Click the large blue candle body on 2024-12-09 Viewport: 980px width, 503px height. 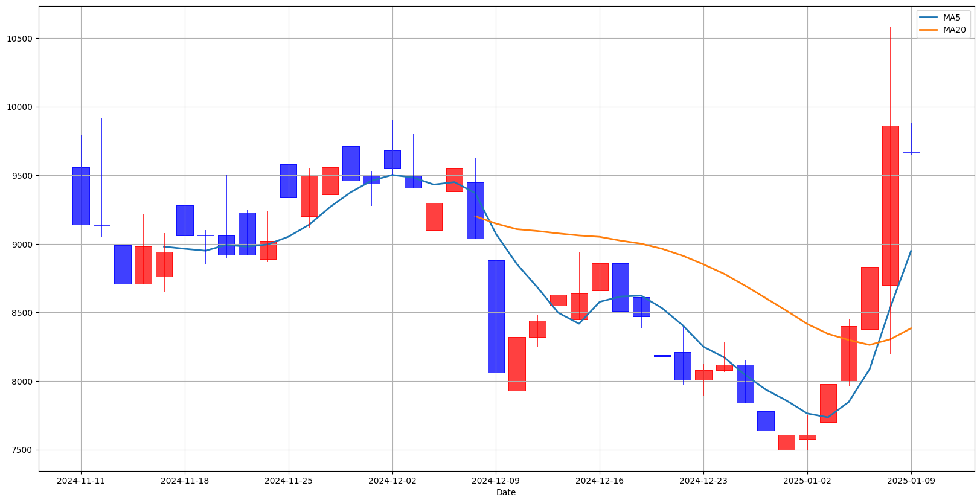coord(496,316)
